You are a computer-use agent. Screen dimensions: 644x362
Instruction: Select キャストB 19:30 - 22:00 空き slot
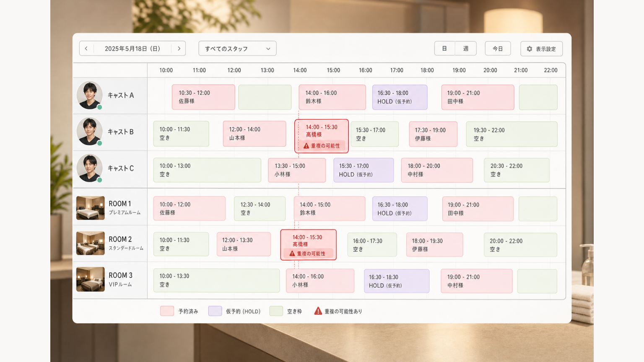point(512,134)
